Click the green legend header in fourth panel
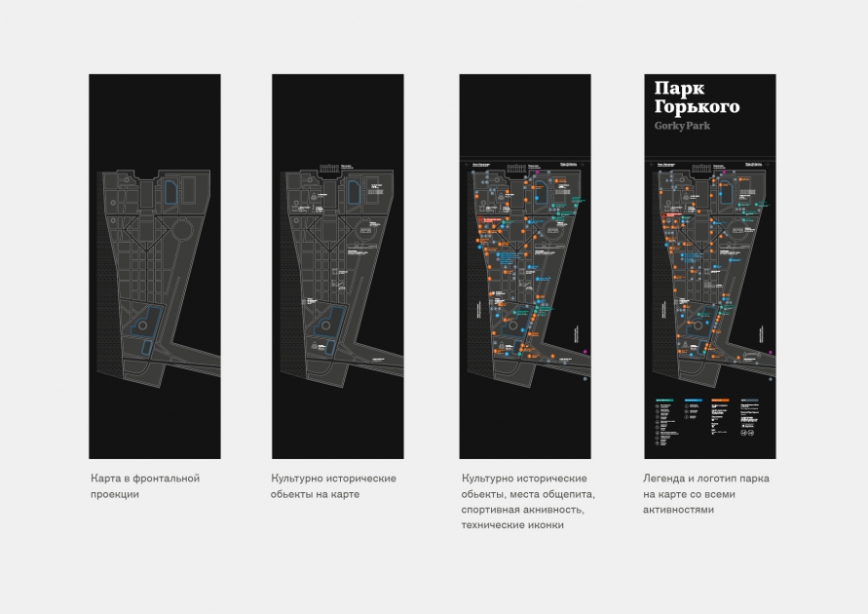Screen dimensions: 868x614 [x=664, y=400]
